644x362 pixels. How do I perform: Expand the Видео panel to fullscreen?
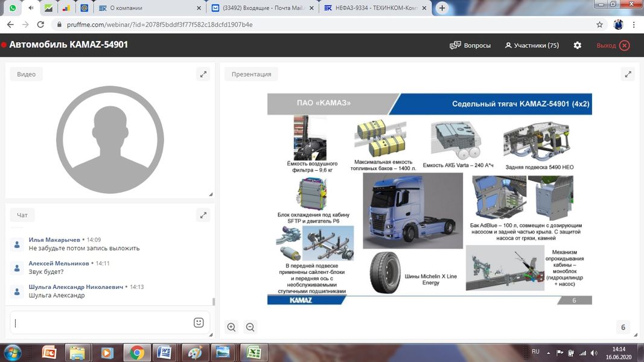[x=203, y=74]
